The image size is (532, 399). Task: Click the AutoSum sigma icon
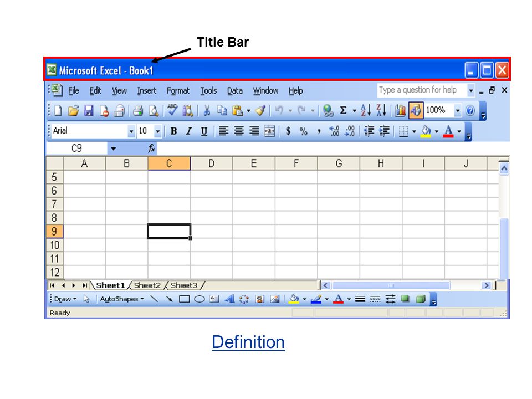(344, 111)
